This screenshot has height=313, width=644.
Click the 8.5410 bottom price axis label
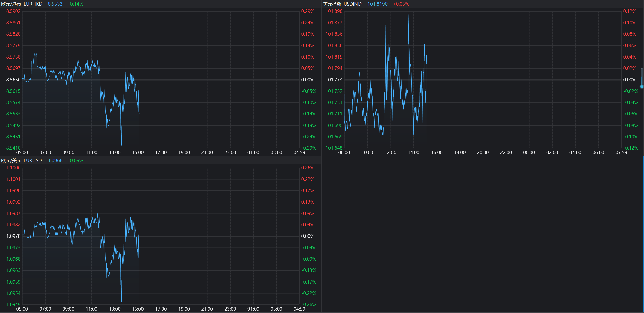(x=13, y=148)
